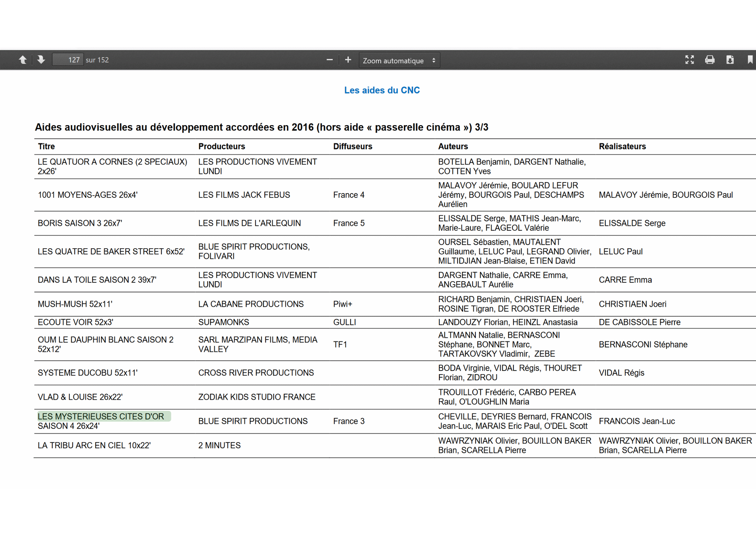Click the 'sur 152' page count label
756x534 pixels.
click(97, 60)
